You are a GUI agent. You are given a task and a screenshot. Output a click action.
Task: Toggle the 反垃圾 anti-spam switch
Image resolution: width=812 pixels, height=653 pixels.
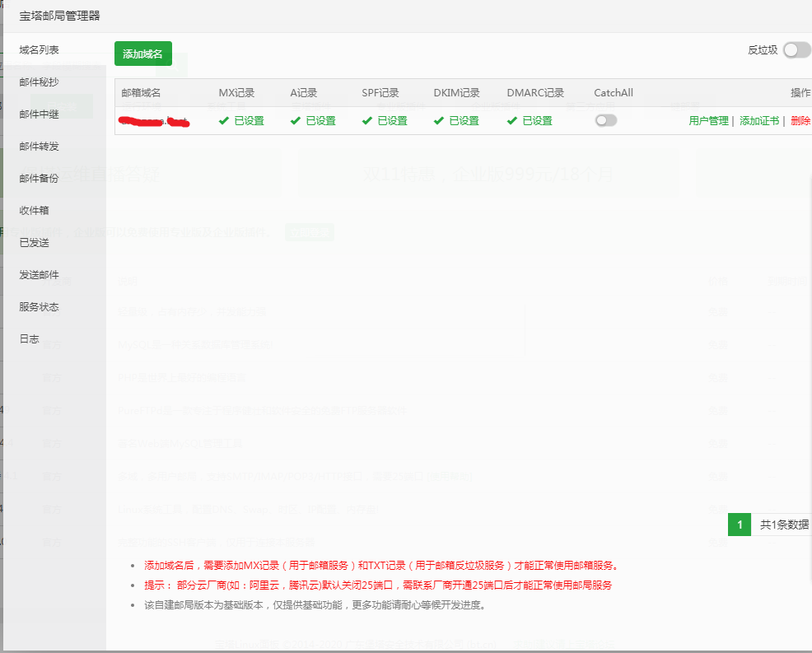797,50
